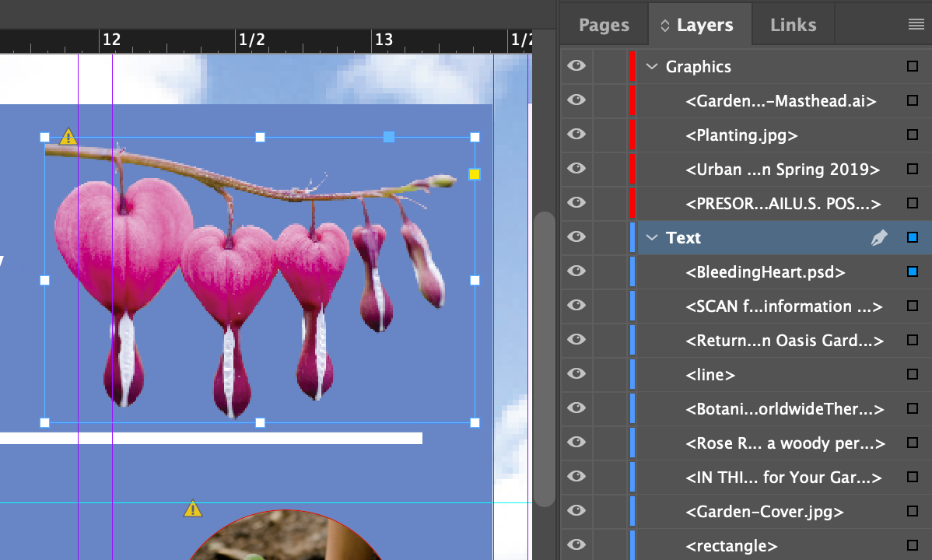
Task: Switch to the Pages tab
Action: (604, 25)
